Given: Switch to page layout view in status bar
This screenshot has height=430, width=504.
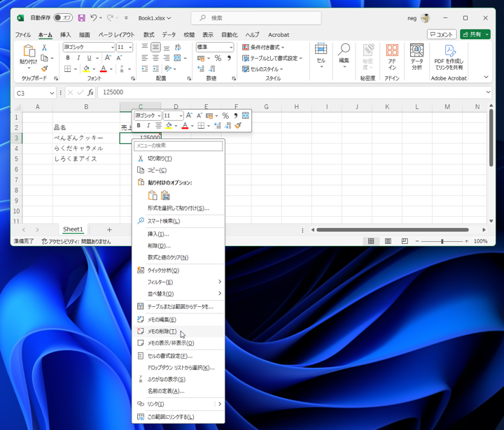Looking at the screenshot, I should point(388,241).
